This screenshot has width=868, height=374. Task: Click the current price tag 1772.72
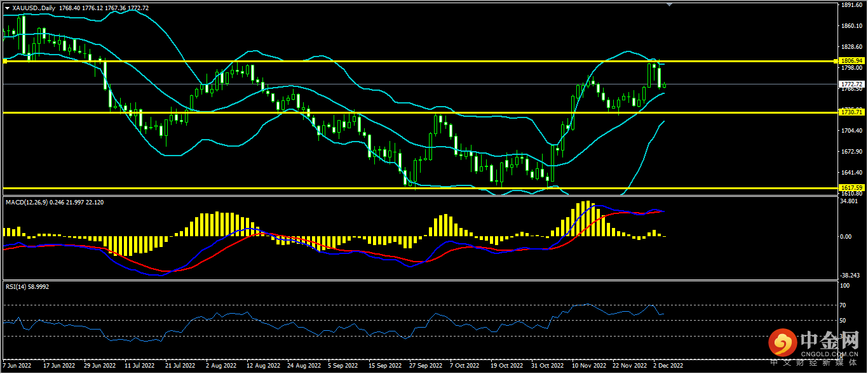pos(850,84)
